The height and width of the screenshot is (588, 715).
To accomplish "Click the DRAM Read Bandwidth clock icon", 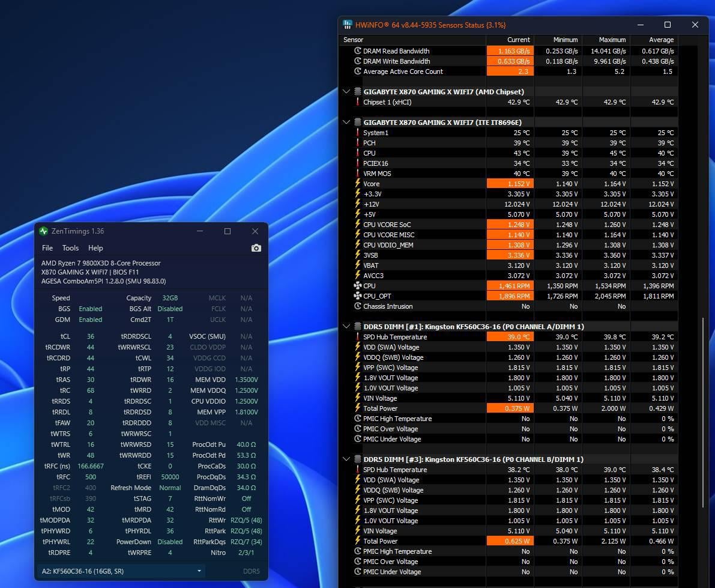I will 358,51.
